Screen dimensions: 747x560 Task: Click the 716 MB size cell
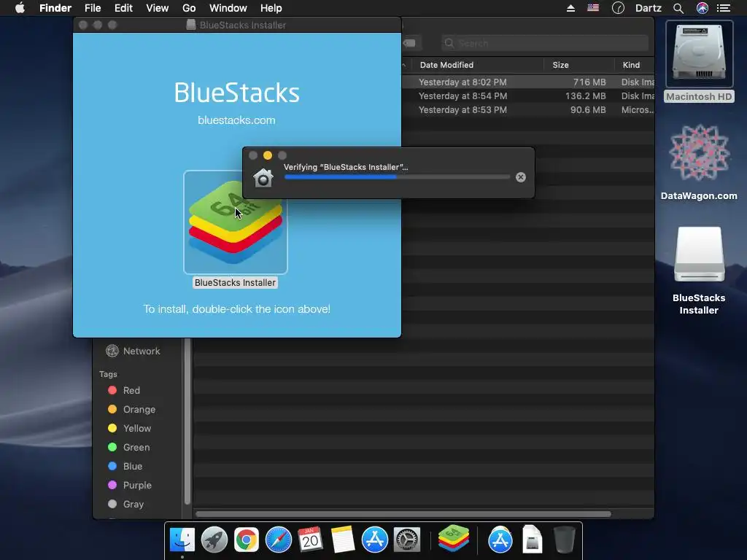click(x=589, y=82)
